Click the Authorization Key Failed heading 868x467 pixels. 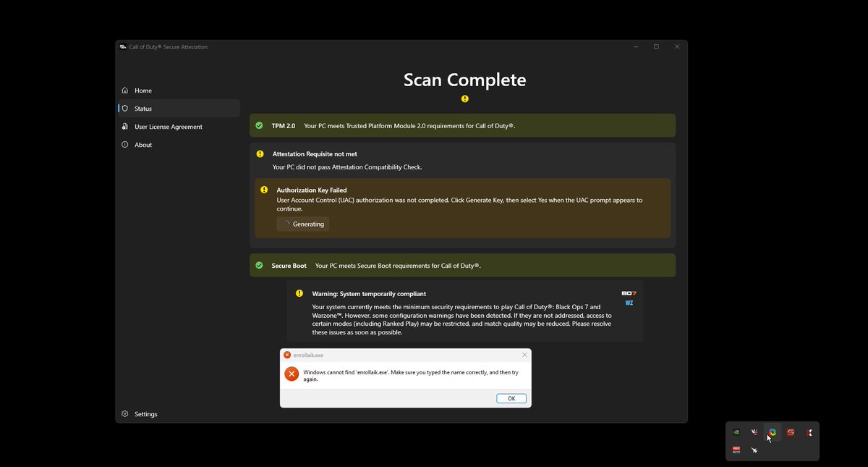tap(312, 190)
